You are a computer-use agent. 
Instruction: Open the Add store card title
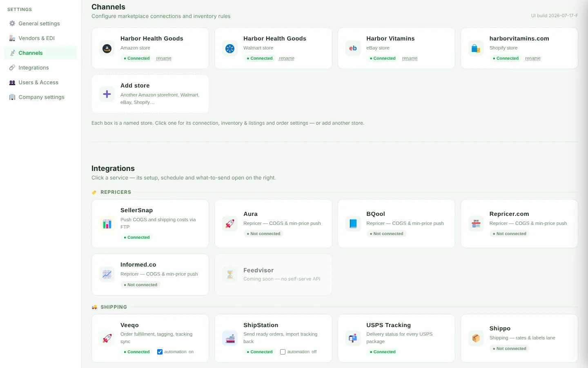coord(135,85)
